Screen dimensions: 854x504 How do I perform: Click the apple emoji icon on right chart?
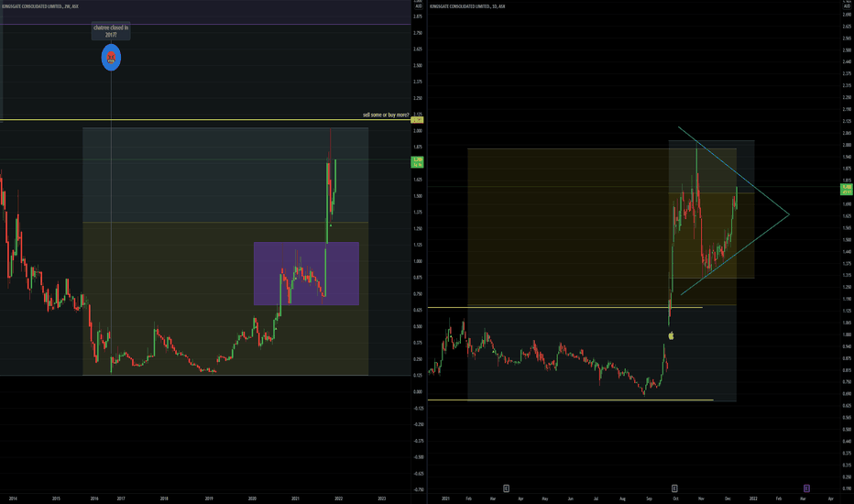click(x=671, y=335)
